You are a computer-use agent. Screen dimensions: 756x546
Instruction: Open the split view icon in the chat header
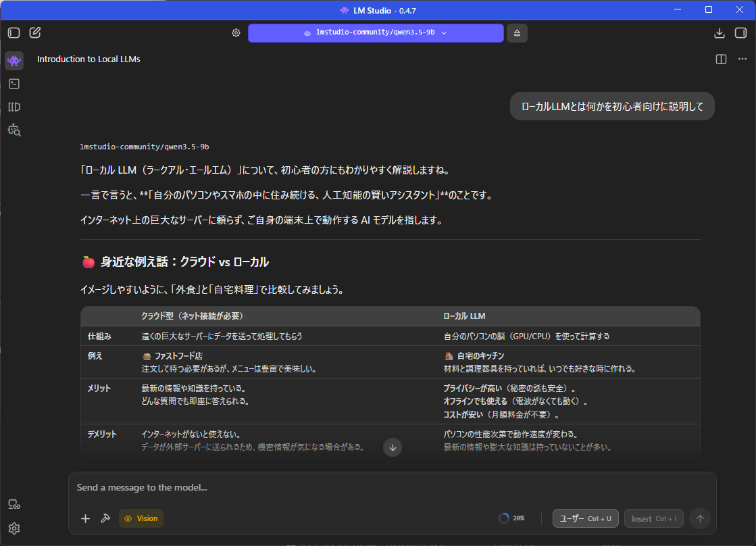point(721,59)
